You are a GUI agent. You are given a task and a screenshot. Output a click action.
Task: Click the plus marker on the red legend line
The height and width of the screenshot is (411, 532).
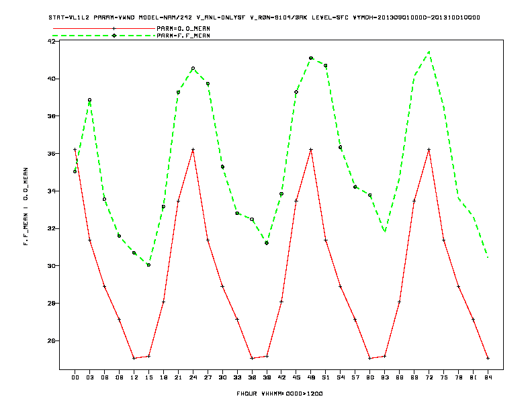[114, 29]
